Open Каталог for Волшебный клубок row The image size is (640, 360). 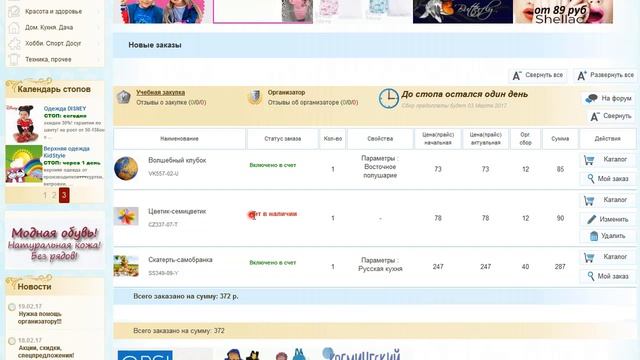[x=607, y=160]
